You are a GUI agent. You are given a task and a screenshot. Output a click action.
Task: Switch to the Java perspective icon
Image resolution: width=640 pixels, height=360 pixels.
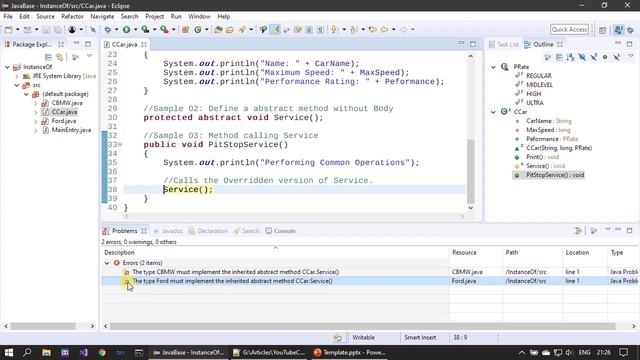click(619, 30)
